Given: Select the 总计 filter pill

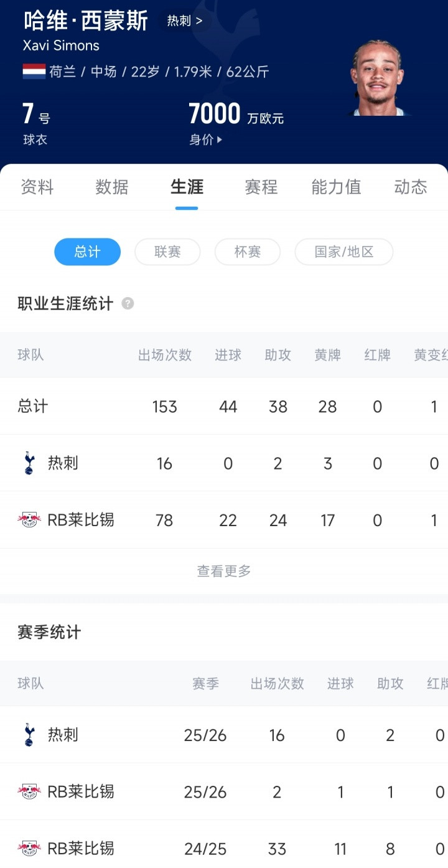Looking at the screenshot, I should 87,252.
